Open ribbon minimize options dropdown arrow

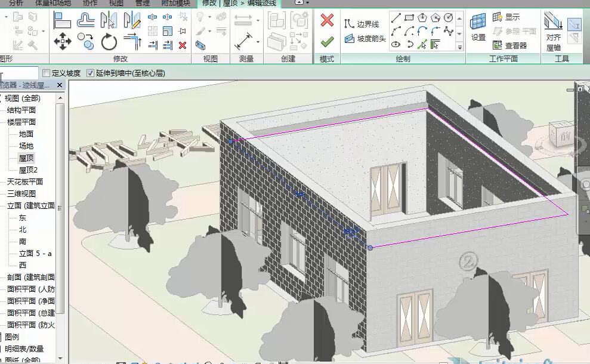point(308,2)
